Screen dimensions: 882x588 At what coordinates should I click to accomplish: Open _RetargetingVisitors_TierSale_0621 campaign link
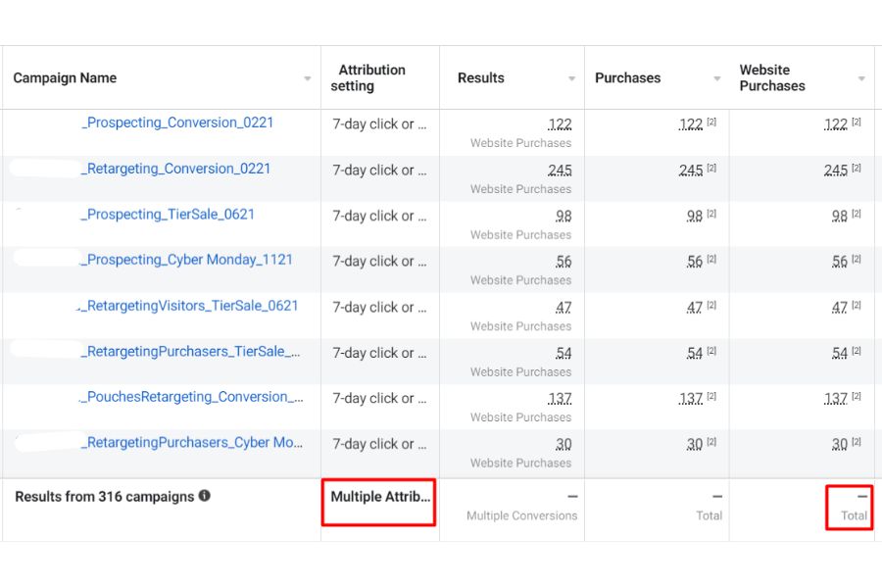(187, 306)
